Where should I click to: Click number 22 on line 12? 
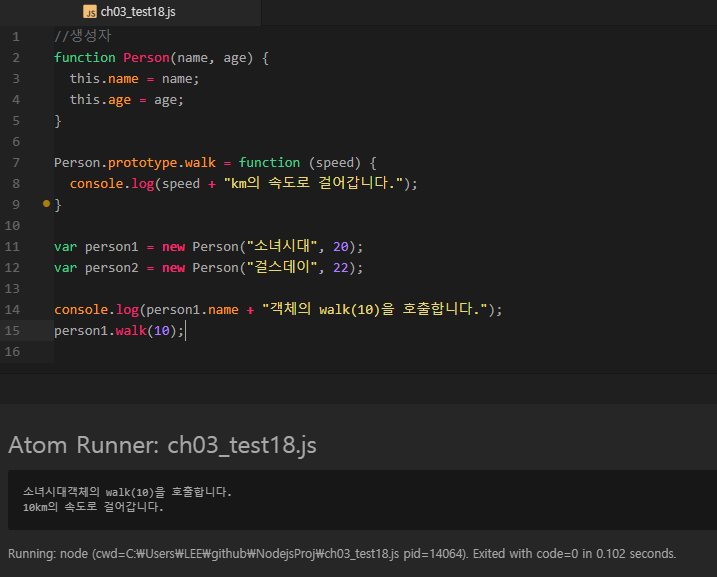pyautogui.click(x=341, y=268)
